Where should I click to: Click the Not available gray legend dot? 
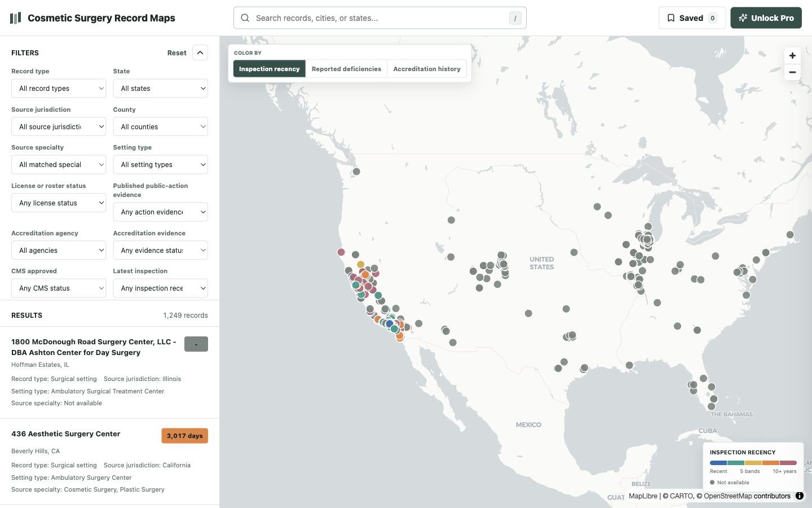(712, 483)
